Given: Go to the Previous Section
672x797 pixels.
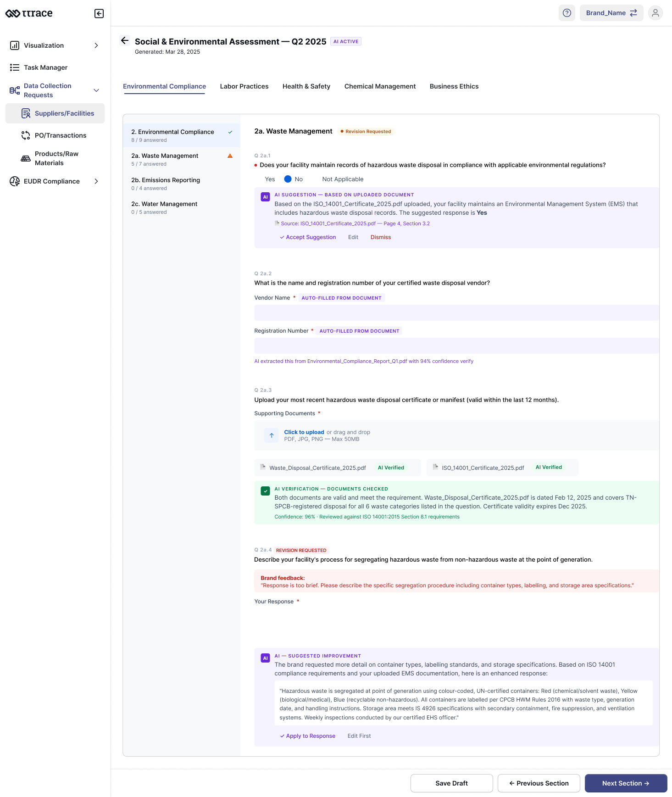Looking at the screenshot, I should (x=539, y=783).
